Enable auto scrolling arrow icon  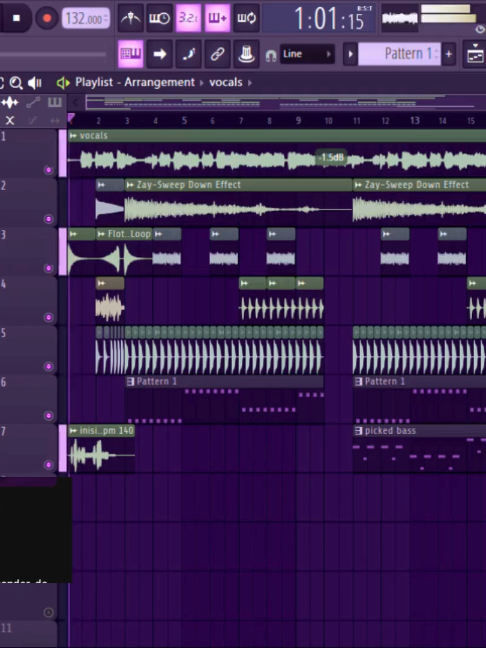[160, 54]
